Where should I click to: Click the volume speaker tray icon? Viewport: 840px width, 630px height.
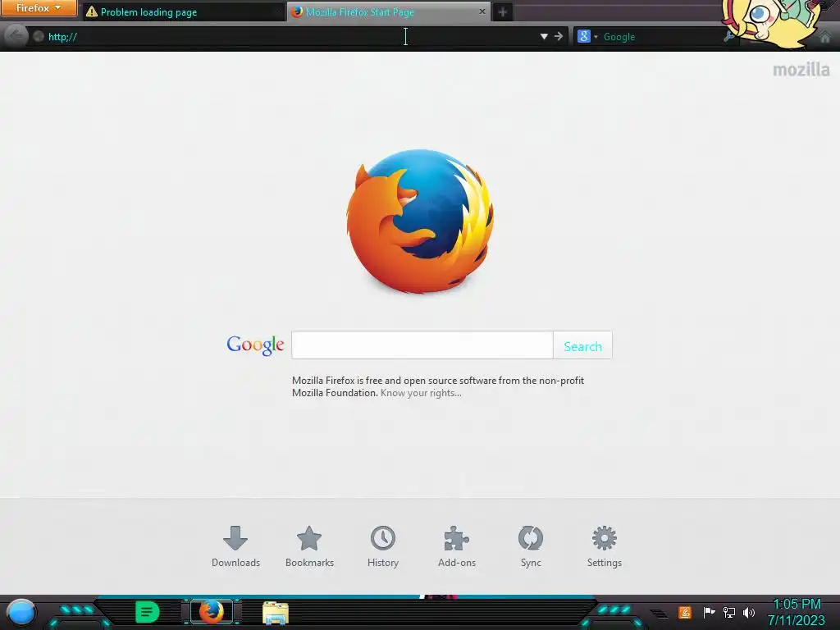point(748,612)
